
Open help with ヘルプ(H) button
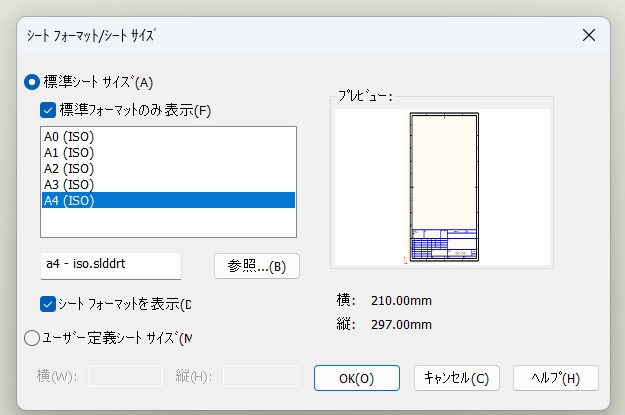pyautogui.click(x=556, y=378)
